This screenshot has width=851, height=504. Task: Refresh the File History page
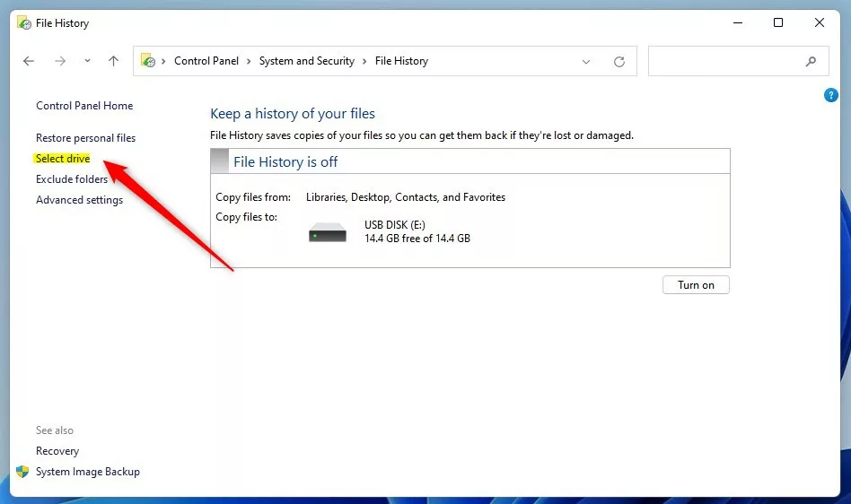619,62
